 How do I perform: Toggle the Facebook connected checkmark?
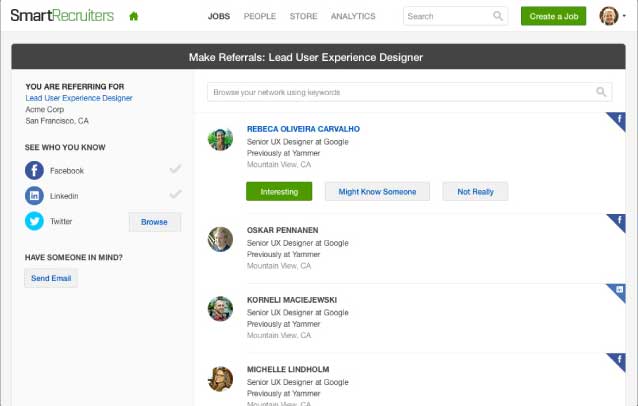(x=175, y=168)
